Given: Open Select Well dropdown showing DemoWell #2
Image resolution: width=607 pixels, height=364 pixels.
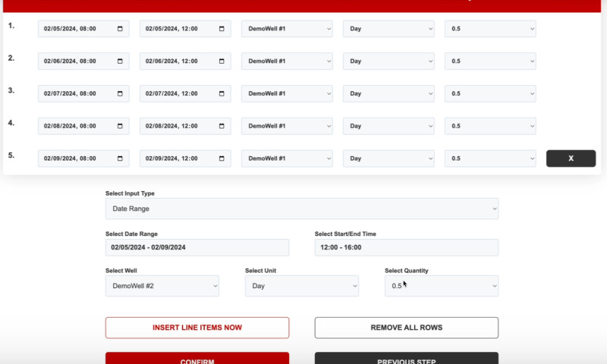Looking at the screenshot, I should (x=162, y=286).
